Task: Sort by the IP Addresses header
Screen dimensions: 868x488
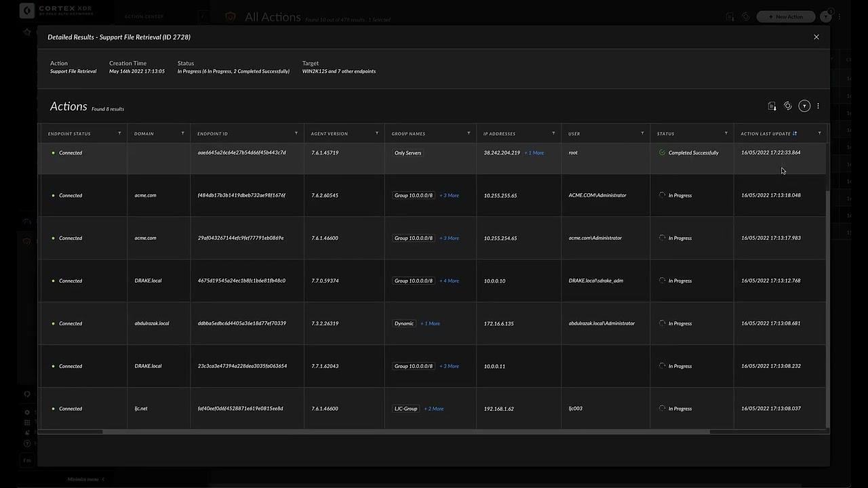Action: (x=499, y=134)
